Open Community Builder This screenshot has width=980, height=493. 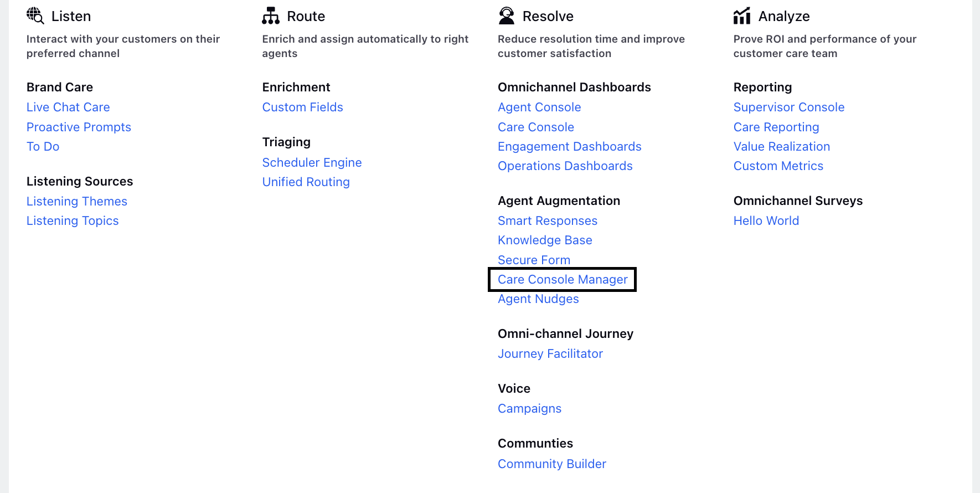[x=552, y=464]
